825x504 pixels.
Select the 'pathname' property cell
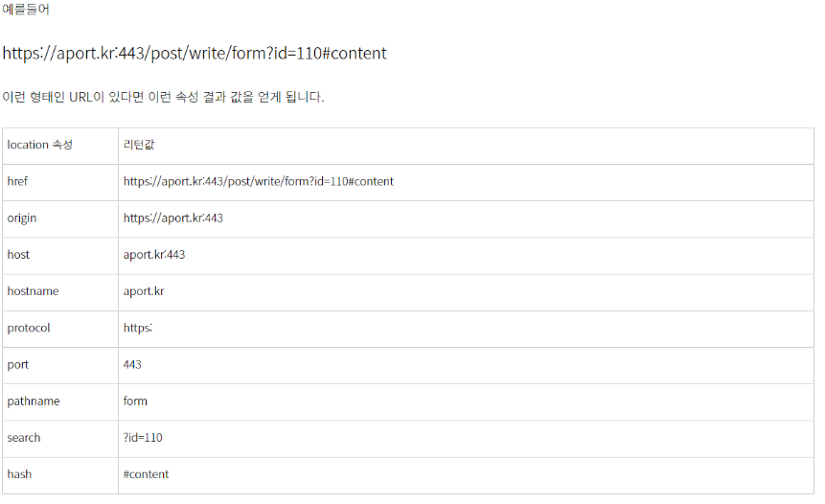pyautogui.click(x=60, y=401)
